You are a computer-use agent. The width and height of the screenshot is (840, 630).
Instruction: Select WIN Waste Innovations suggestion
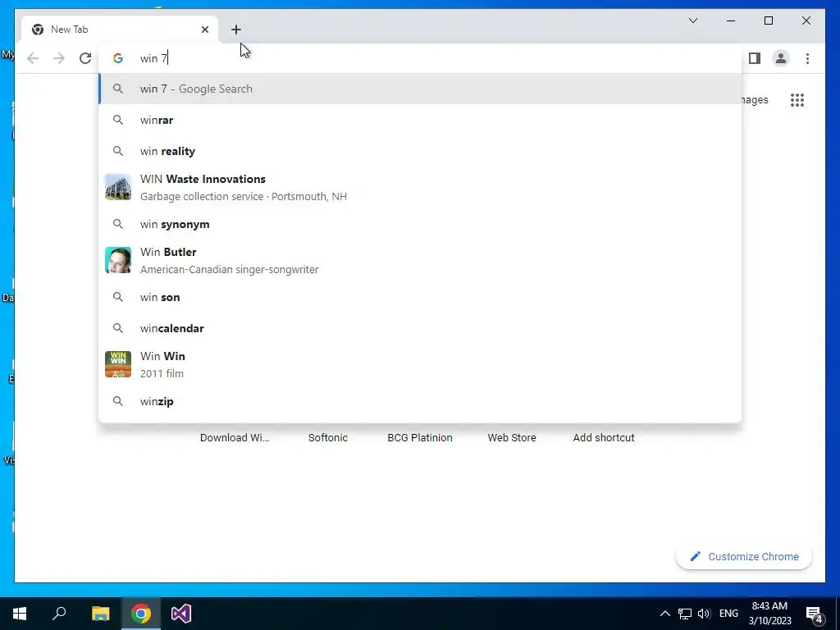coord(420,188)
